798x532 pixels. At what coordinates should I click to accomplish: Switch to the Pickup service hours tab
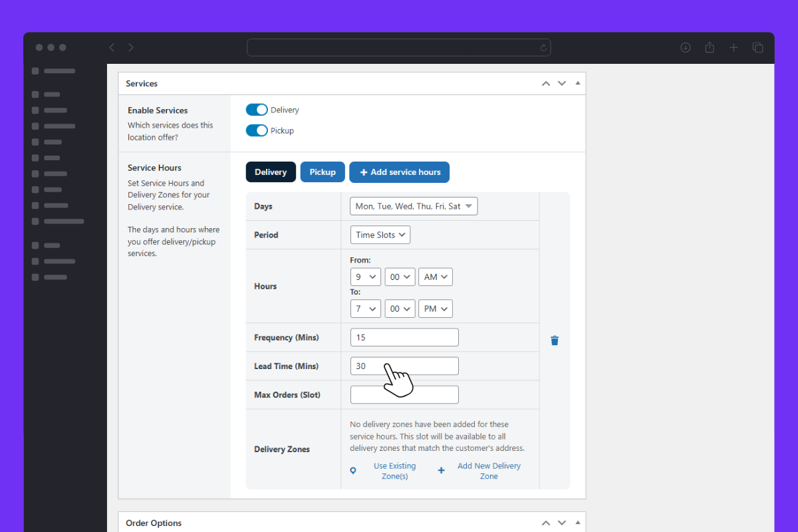(323, 172)
